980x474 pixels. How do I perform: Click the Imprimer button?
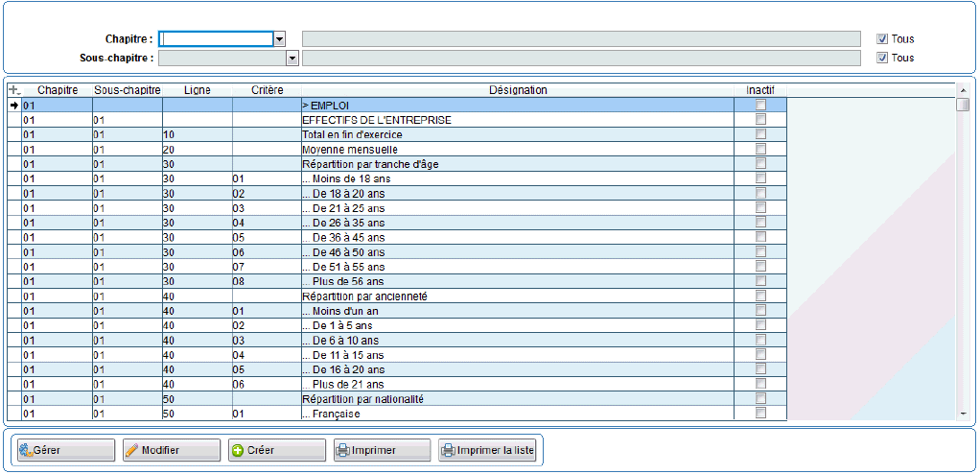coord(382,450)
